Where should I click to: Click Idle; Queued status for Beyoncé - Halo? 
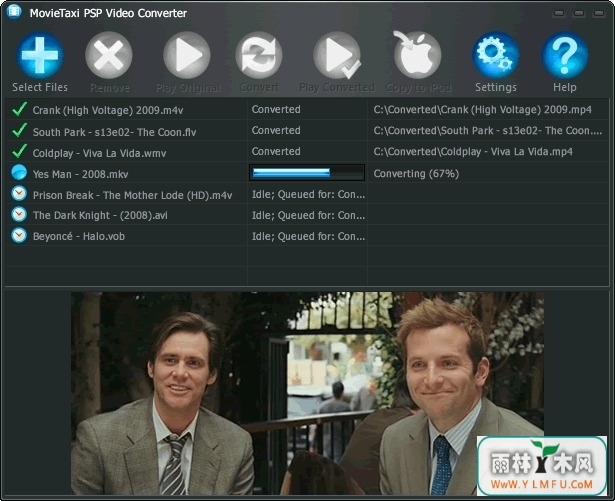click(308, 237)
